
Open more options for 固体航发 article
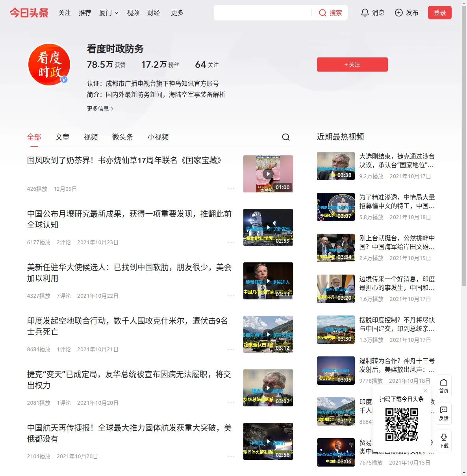231,456
